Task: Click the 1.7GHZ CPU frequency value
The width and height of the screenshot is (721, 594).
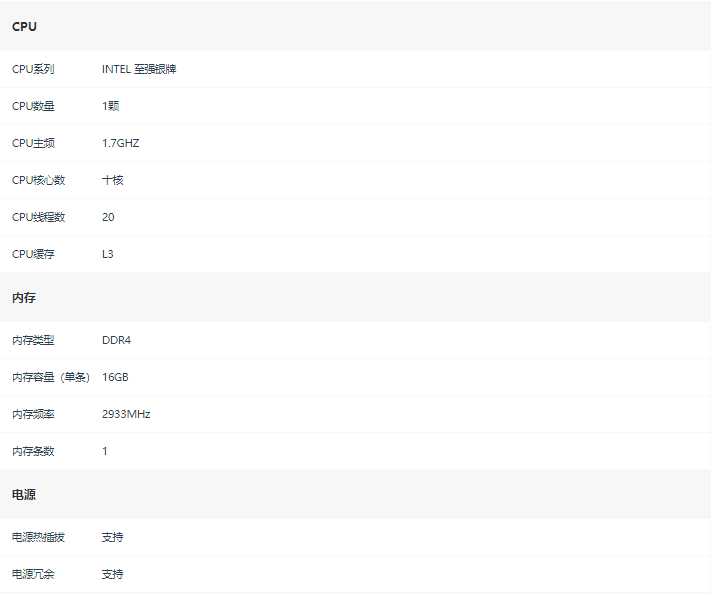Action: click(120, 143)
